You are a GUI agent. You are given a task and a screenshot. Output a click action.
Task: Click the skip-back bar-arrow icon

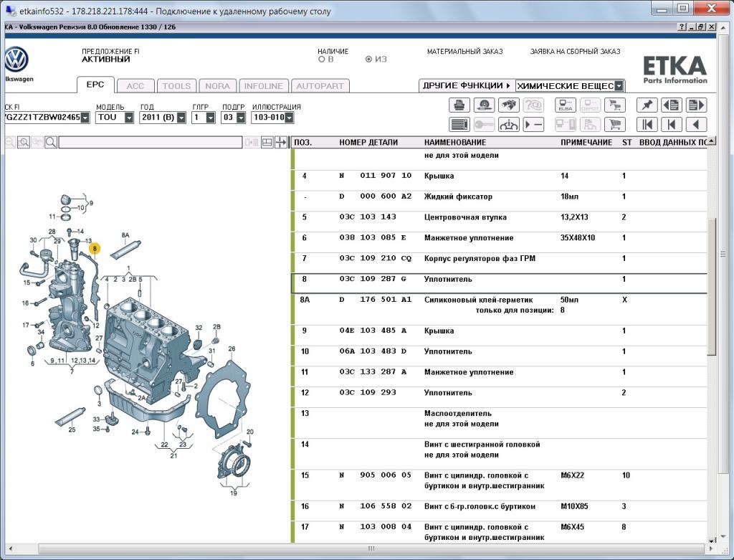click(x=671, y=124)
